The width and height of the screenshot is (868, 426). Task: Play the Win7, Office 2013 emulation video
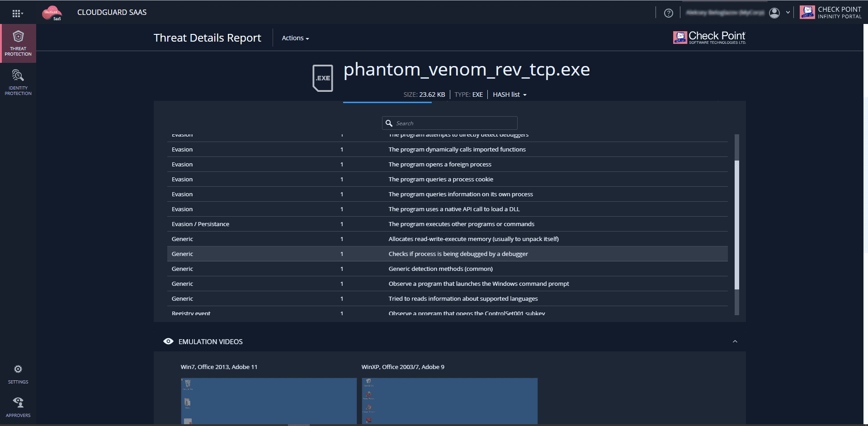[x=269, y=401]
